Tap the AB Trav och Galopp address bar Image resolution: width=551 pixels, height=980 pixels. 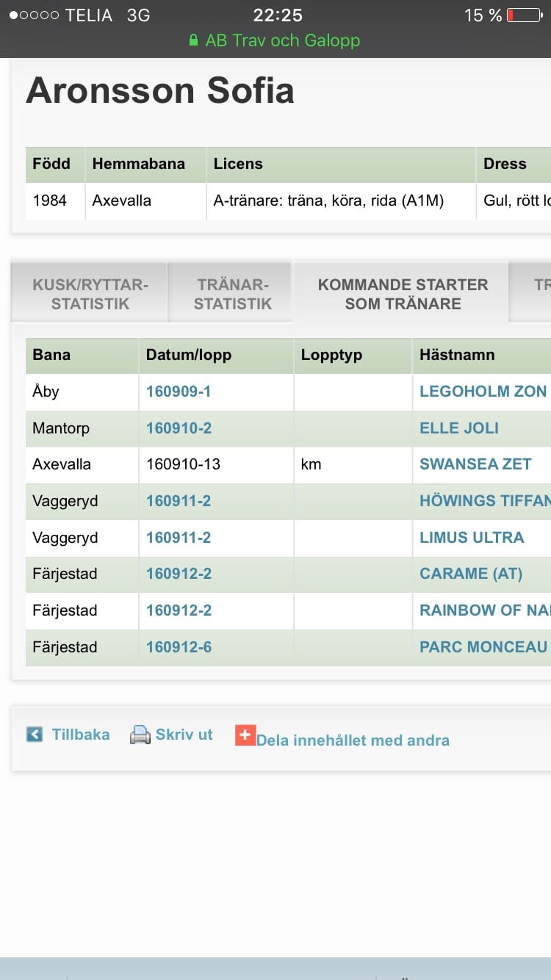tap(275, 40)
